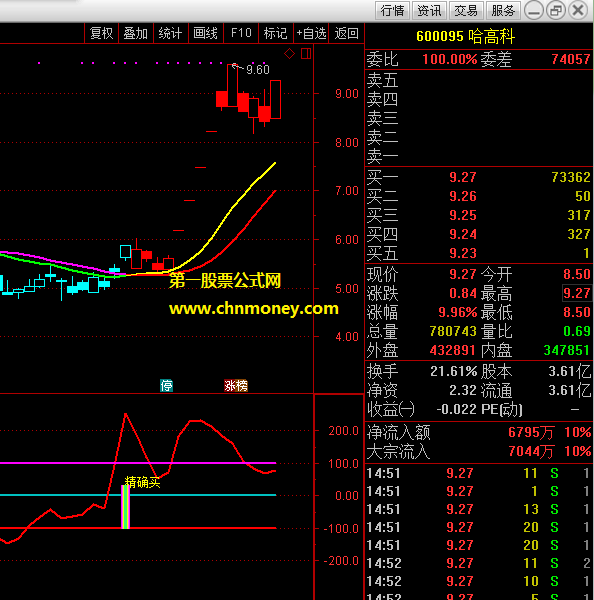Open the 统计 statistics tool
The image size is (594, 600).
170,33
